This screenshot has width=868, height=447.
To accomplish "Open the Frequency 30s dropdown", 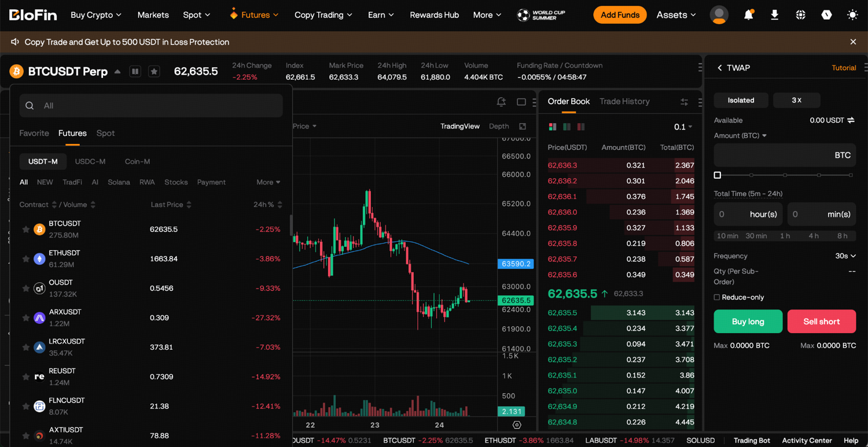I will pos(845,256).
